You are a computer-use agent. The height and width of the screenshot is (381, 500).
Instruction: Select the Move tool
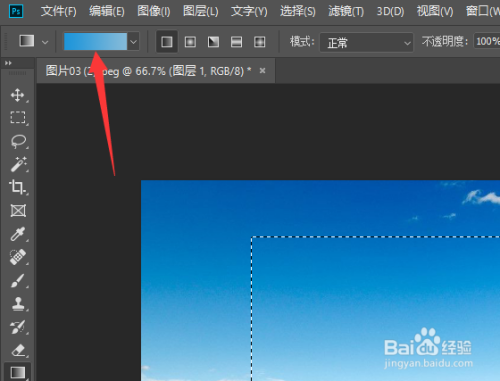coord(18,95)
